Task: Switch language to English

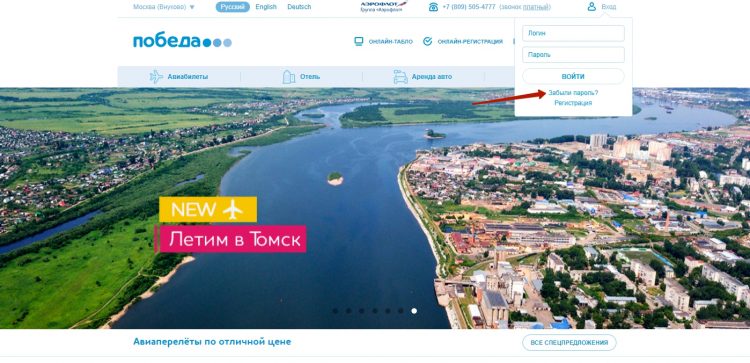Action: coord(266,7)
